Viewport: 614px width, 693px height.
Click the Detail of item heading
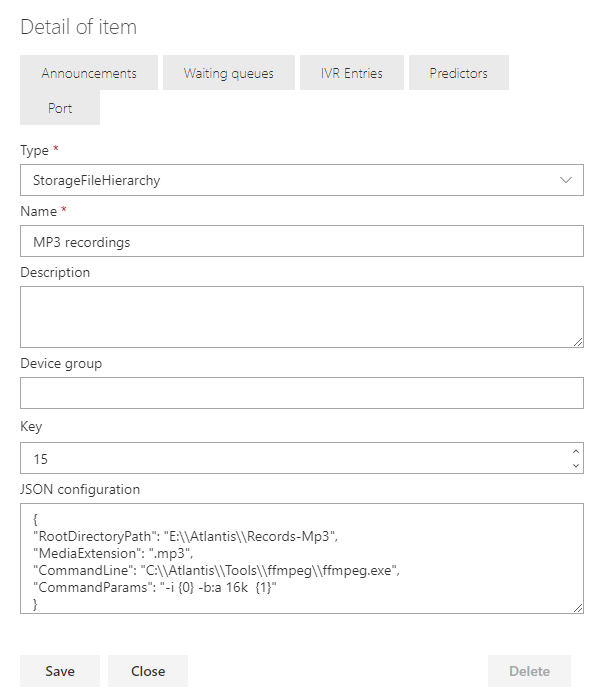(x=79, y=27)
